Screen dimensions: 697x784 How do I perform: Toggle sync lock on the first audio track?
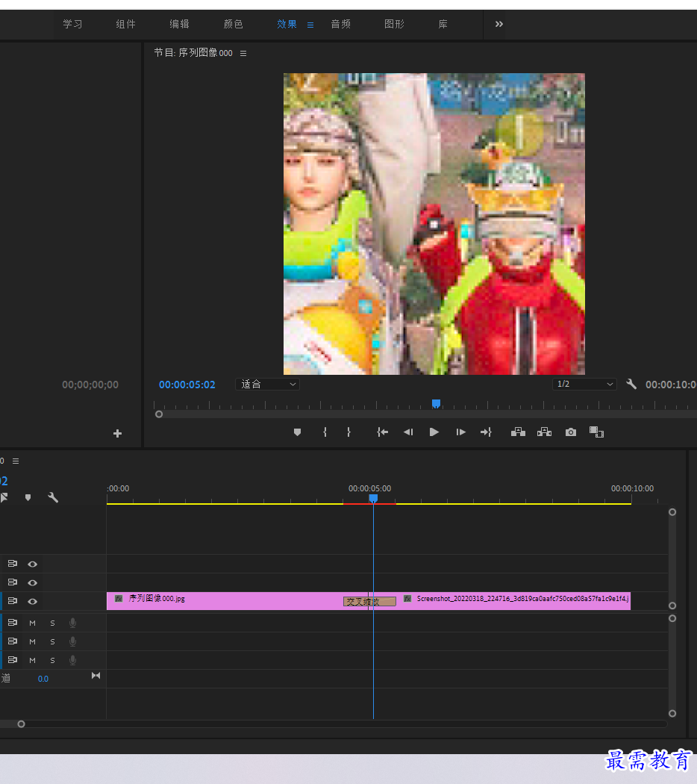pyautogui.click(x=13, y=623)
